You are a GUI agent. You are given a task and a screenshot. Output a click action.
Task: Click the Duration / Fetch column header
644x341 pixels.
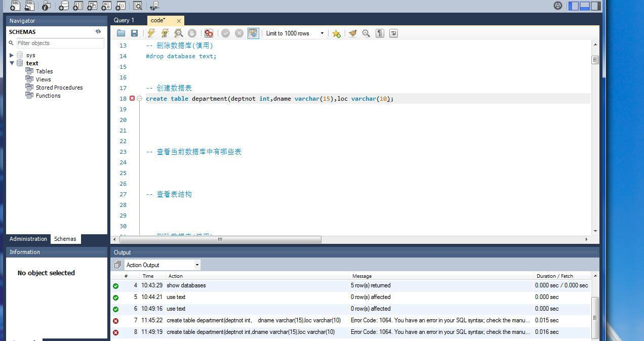pyautogui.click(x=561, y=276)
